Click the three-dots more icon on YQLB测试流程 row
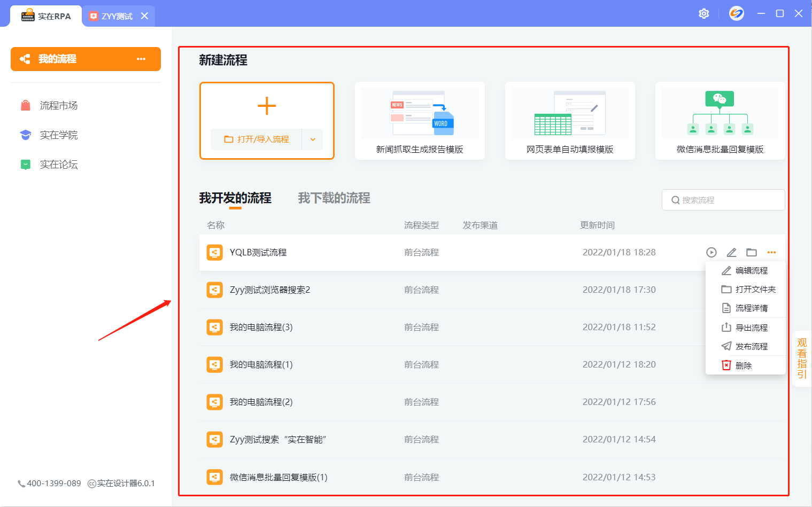 tap(771, 252)
